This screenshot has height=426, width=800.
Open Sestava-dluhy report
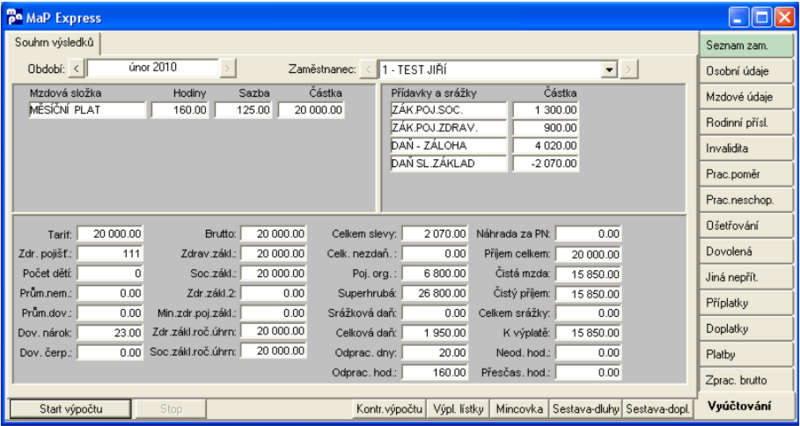(x=586, y=409)
